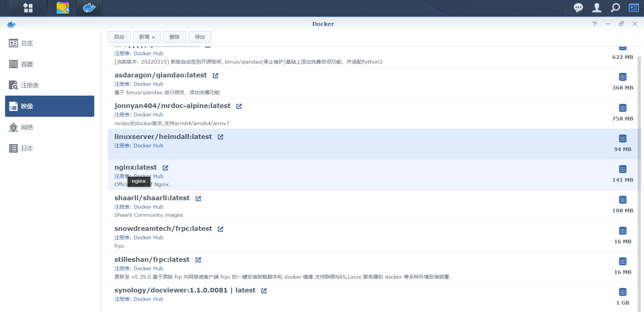Open the 新增 (Add) dropdown menu
Viewport: 644px width, 312px height.
pyautogui.click(x=146, y=37)
